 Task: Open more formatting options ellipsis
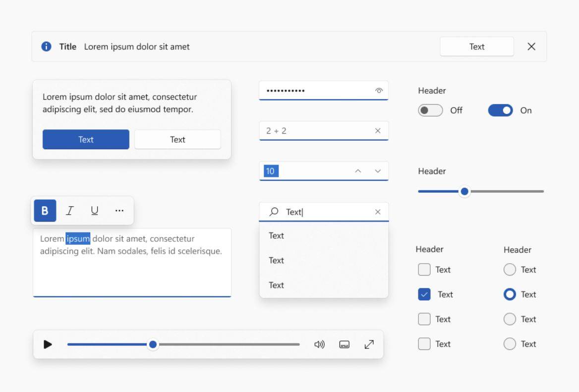point(119,211)
